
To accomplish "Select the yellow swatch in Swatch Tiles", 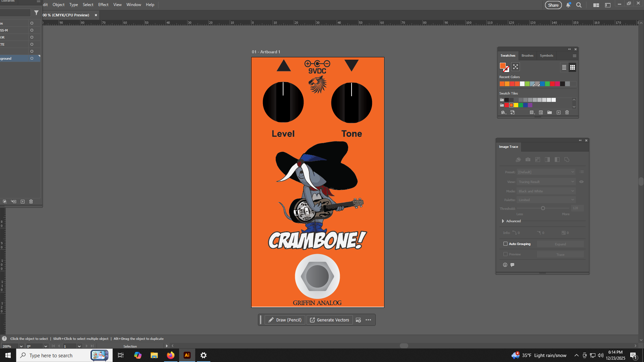I will (x=516, y=105).
